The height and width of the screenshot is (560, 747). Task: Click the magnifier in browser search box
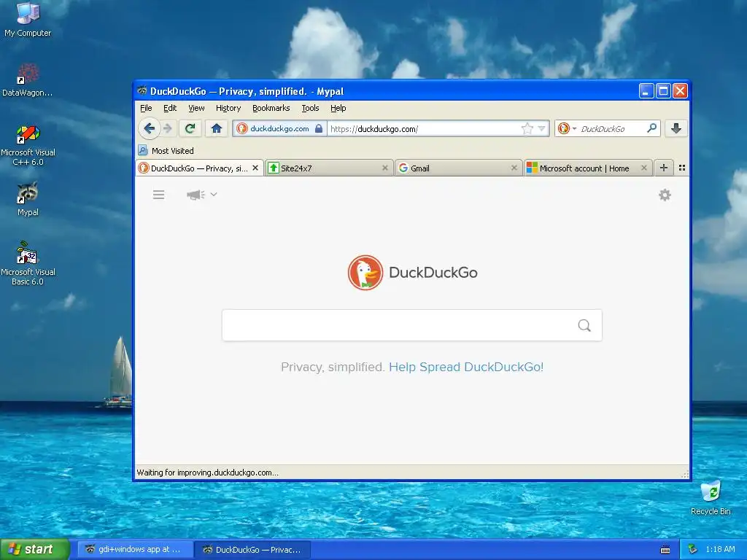651,128
